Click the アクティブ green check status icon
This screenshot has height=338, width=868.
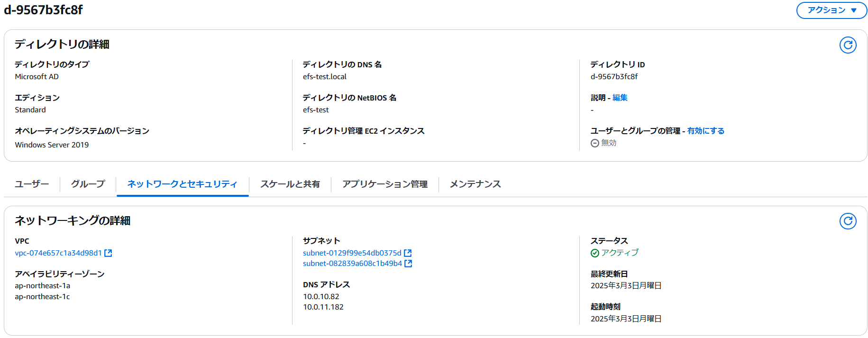tap(594, 253)
